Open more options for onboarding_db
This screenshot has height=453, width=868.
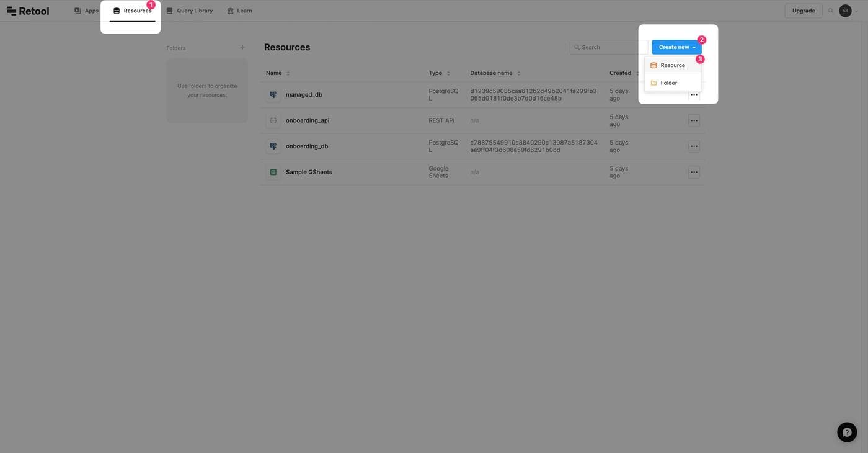tap(694, 146)
